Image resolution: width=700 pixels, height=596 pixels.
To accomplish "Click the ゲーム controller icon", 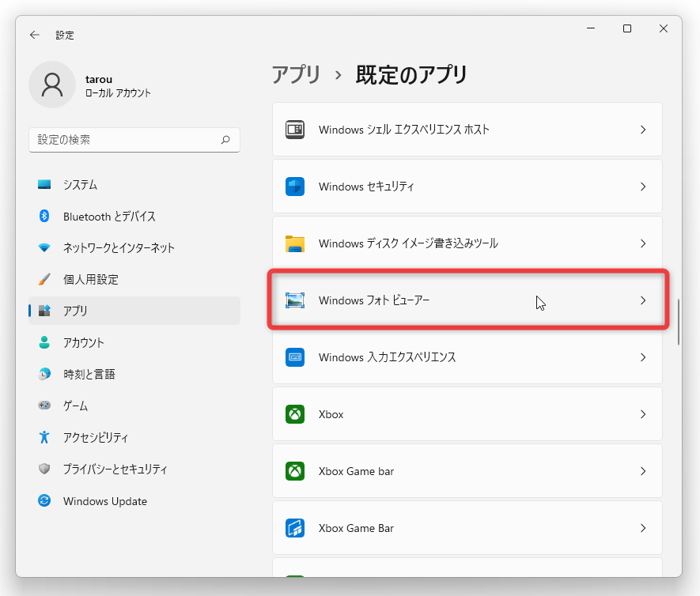I will (44, 405).
